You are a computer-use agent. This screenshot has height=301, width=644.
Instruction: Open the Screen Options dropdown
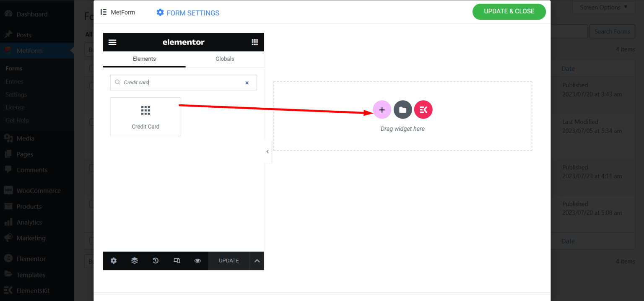pyautogui.click(x=603, y=7)
